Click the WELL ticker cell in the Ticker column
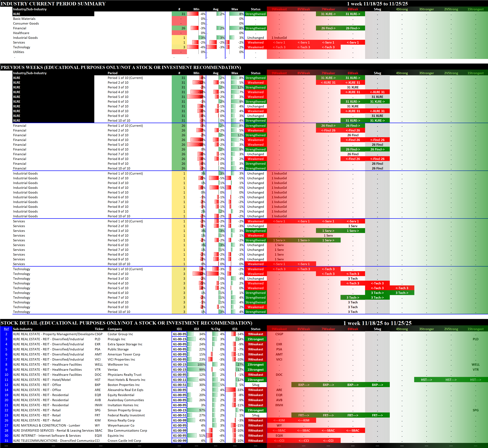 click(99, 365)
